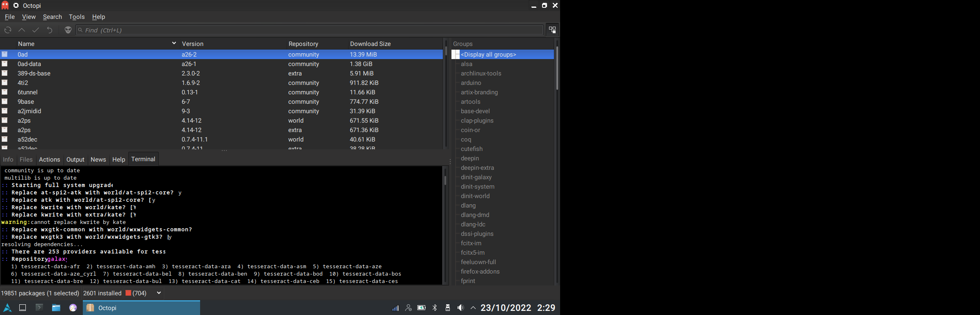Click the alien AUR tool icon
This screenshot has height=315, width=980.
coord(68,30)
